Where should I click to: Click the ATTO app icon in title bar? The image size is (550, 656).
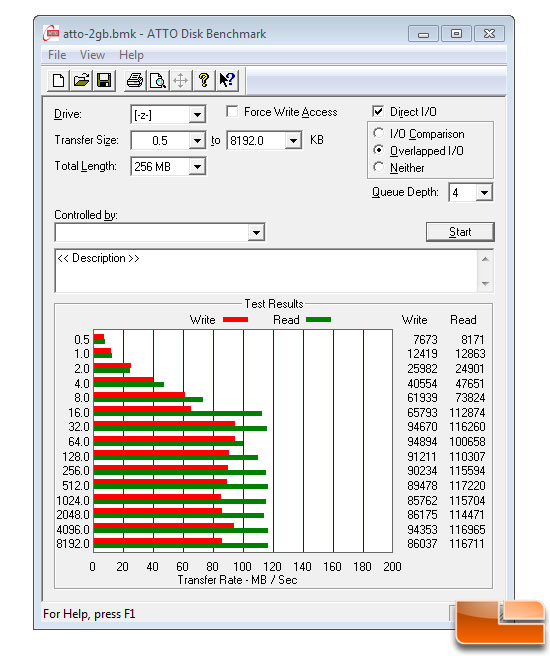click(x=51, y=33)
